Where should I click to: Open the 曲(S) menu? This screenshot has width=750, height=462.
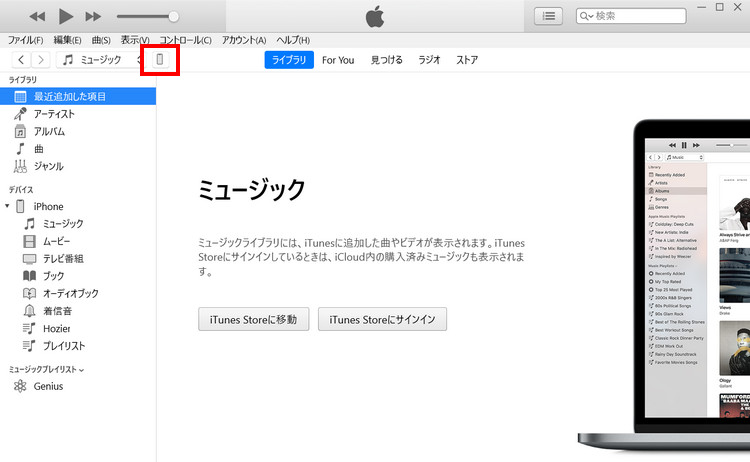point(101,40)
